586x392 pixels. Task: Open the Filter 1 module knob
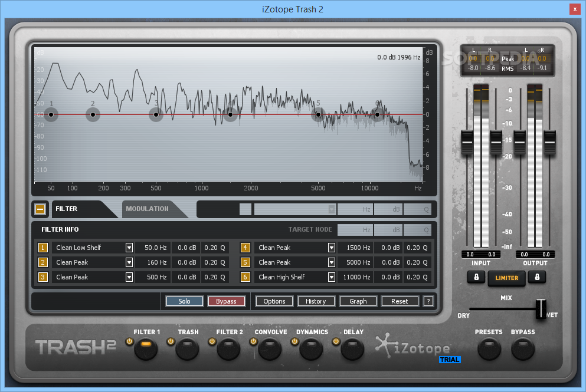pos(146,349)
